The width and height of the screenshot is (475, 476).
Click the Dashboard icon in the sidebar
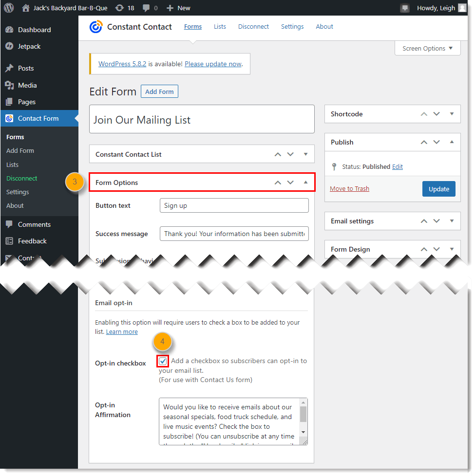[x=10, y=30]
